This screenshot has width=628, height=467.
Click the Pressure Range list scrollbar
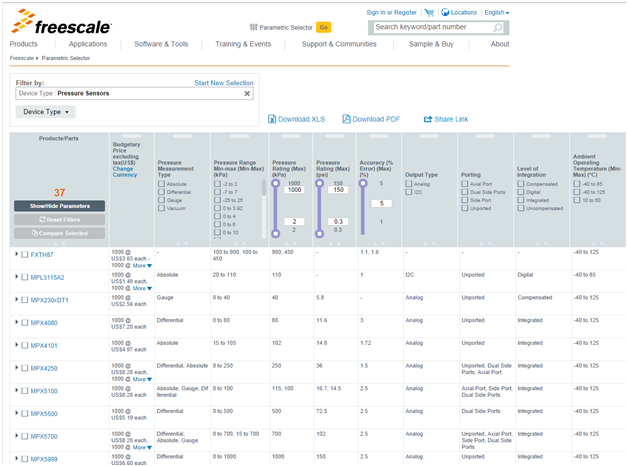click(x=264, y=188)
